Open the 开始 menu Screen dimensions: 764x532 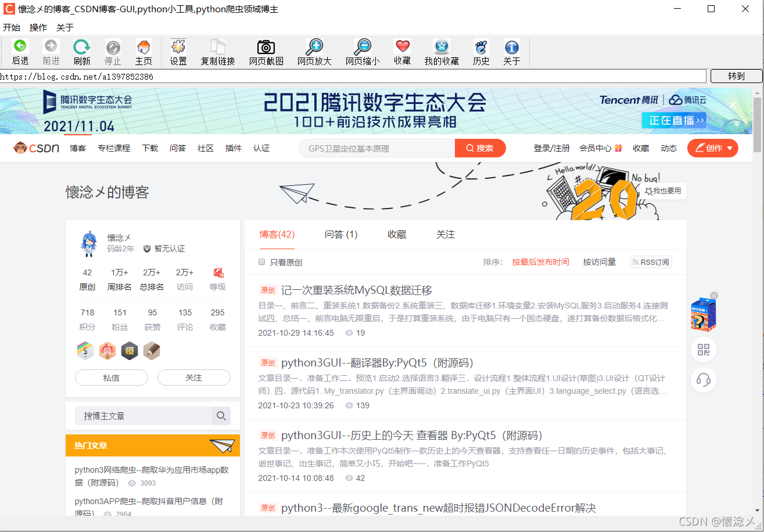tap(11, 27)
